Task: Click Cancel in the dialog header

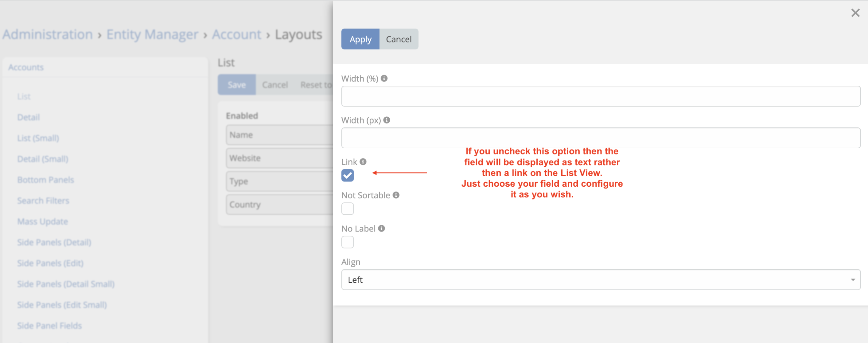Action: pyautogui.click(x=398, y=39)
